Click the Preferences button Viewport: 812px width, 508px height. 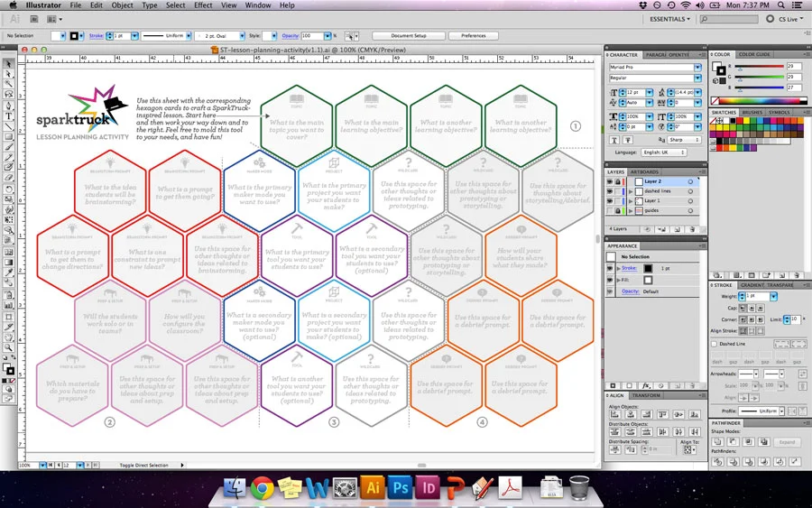[x=474, y=36]
